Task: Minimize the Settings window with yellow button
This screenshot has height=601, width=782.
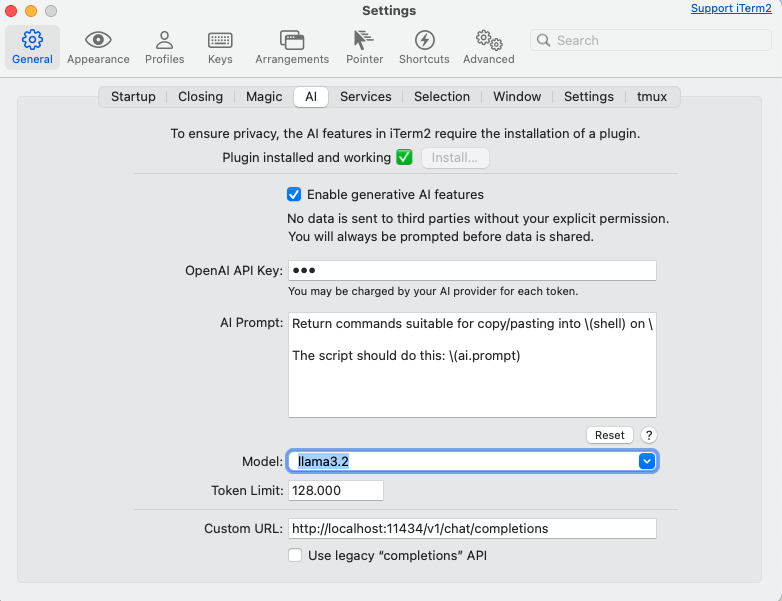Action: 31,10
